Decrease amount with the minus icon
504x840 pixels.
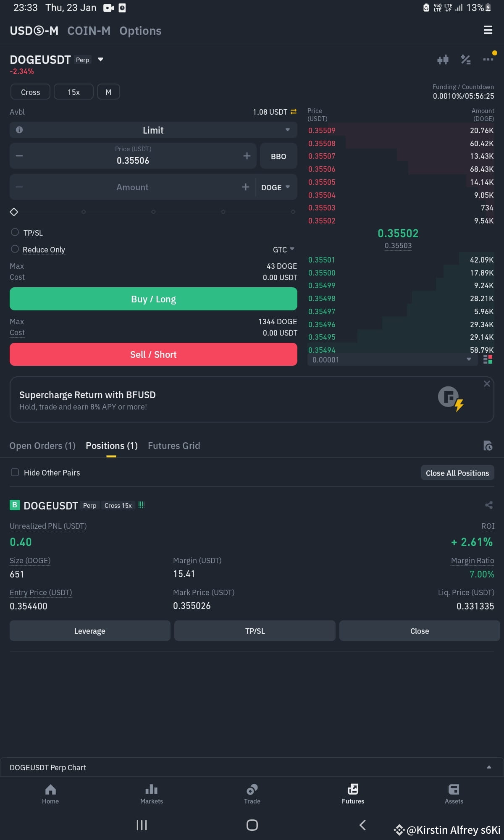(19, 187)
